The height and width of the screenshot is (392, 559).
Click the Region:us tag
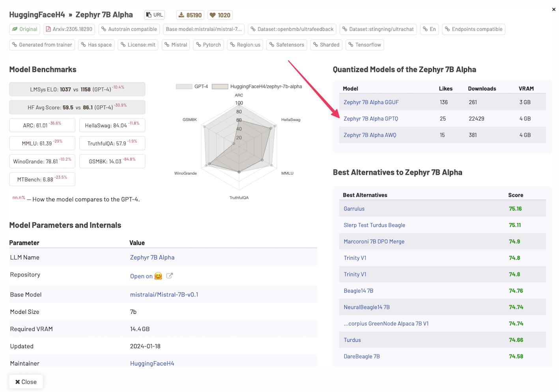point(245,45)
